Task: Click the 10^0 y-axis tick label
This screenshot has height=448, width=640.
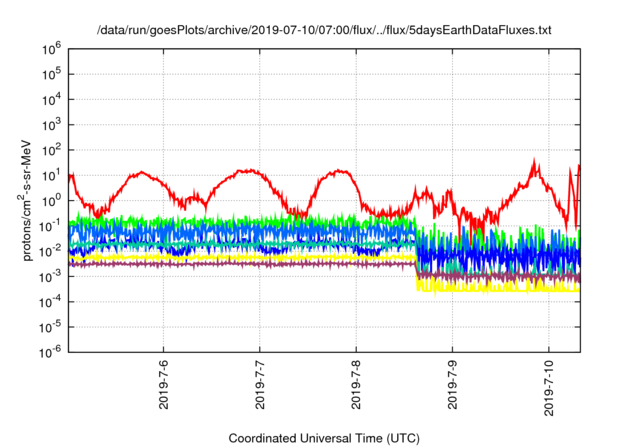Action: [51, 202]
